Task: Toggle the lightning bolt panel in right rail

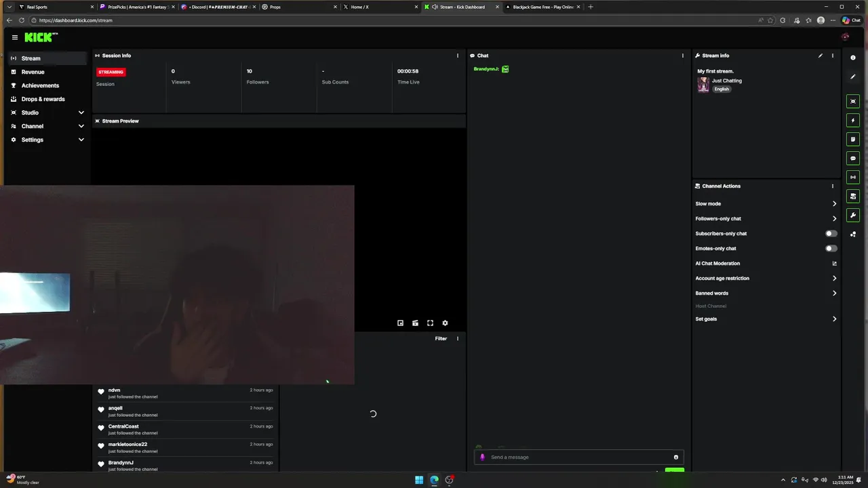Action: [853, 120]
